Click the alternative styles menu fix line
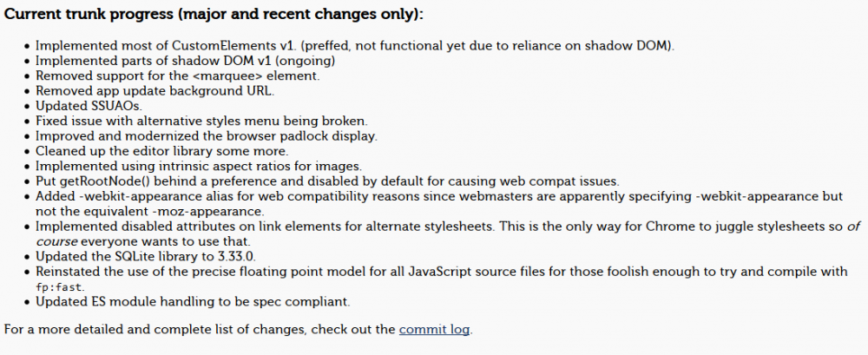868x355 pixels. pos(225,121)
